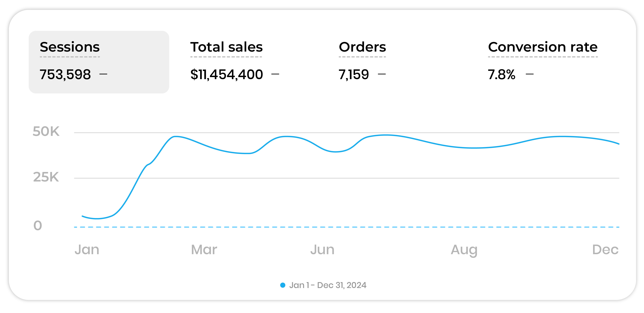Click the dash indicator beside $11,454,400
The image size is (644, 313).
275,74
